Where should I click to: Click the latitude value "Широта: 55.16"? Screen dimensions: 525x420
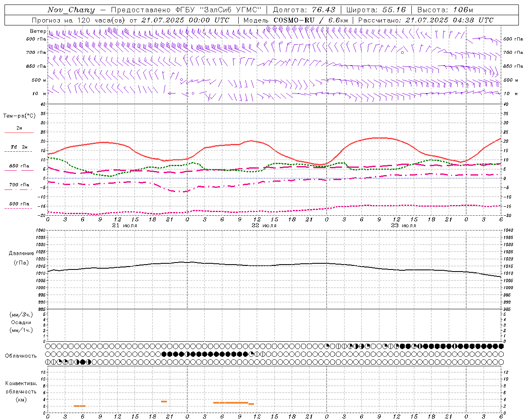pos(376,10)
